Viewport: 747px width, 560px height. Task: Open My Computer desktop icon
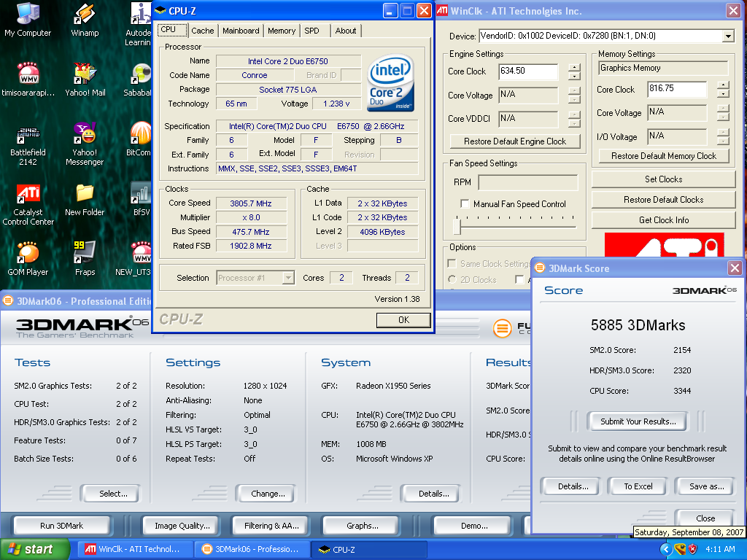[x=28, y=20]
